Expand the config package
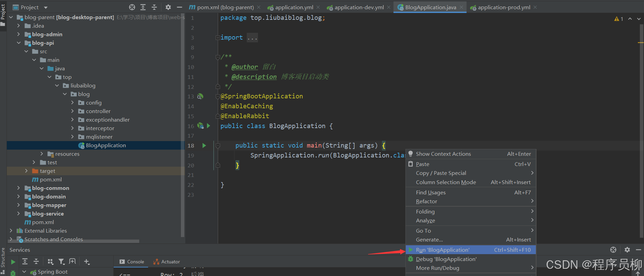 pos(72,102)
